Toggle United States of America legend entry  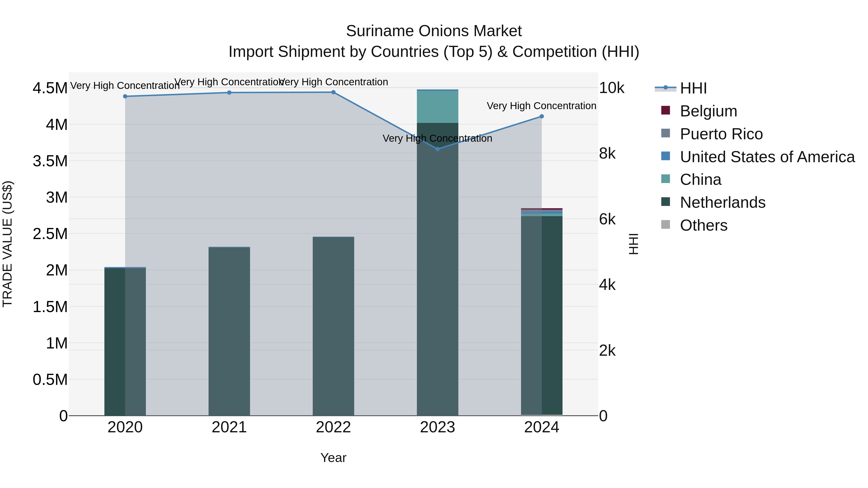(x=758, y=157)
